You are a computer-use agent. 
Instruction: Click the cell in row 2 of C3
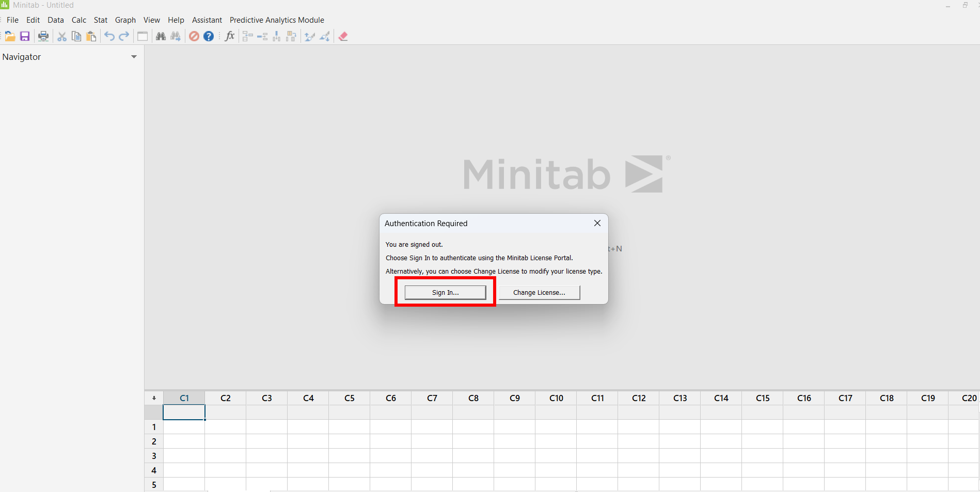pyautogui.click(x=267, y=441)
